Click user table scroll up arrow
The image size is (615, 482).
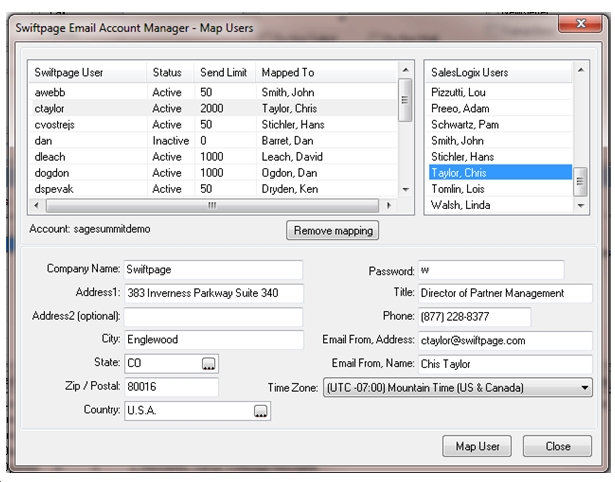point(406,70)
